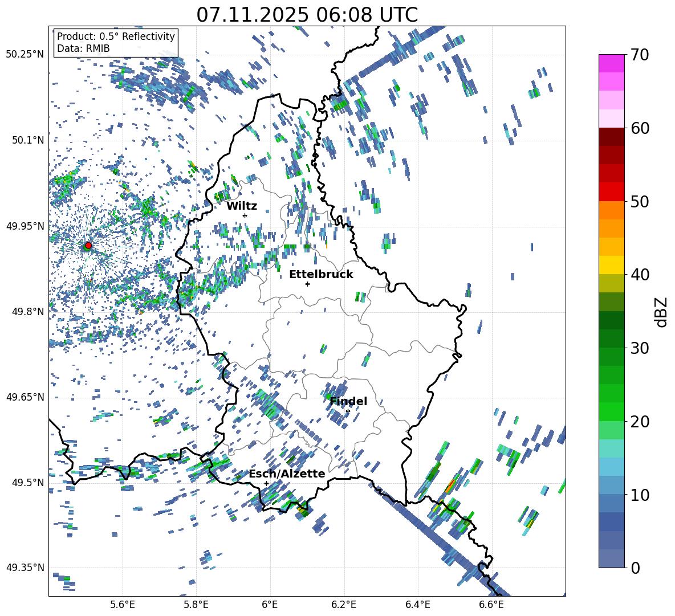
Task: Click the Esch/Alzette city label
Action: [287, 474]
